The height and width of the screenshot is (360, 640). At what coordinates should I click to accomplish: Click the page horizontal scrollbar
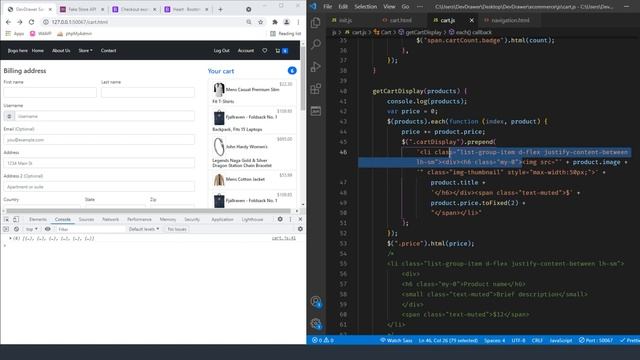click(x=149, y=211)
